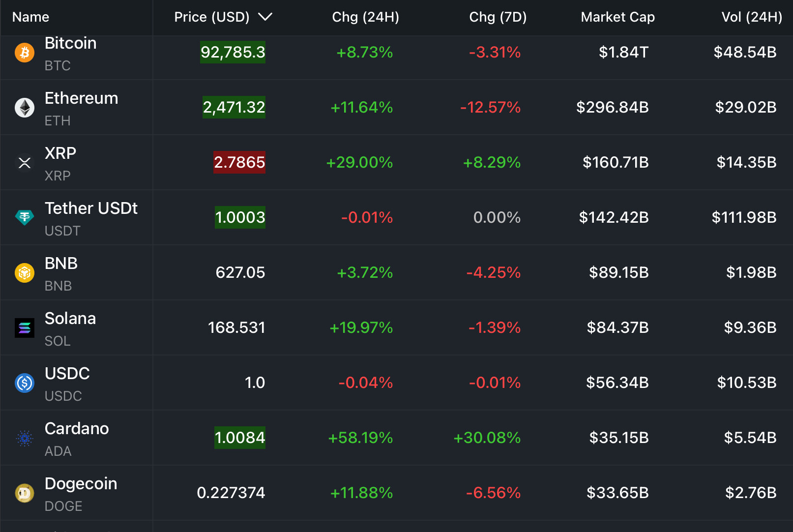793x532 pixels.
Task: Click Solana market cap $84.37B
Action: point(618,327)
